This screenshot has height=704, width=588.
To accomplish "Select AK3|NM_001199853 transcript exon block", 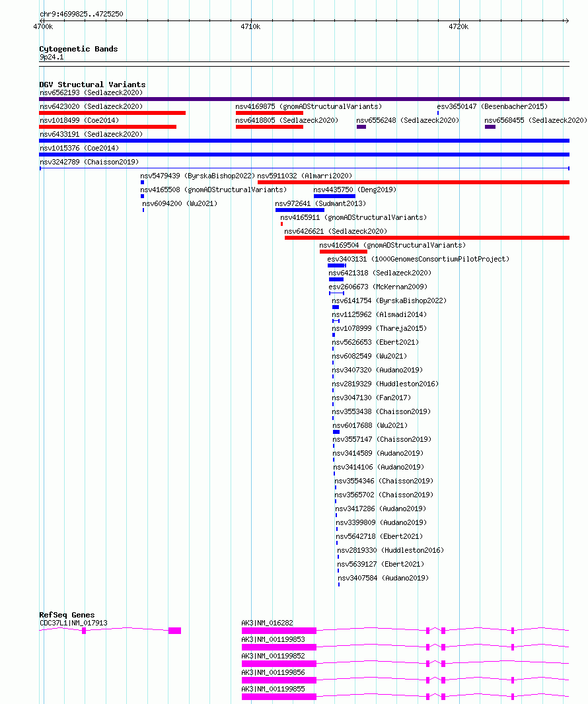I will point(279,647).
